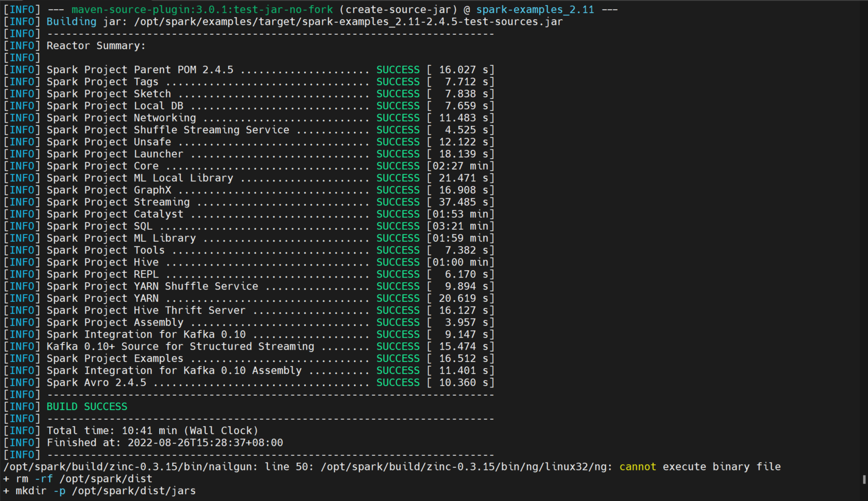Click the '2022-08-26T15:28:37+08:00' finish timestamp
868x501 pixels.
coord(205,442)
